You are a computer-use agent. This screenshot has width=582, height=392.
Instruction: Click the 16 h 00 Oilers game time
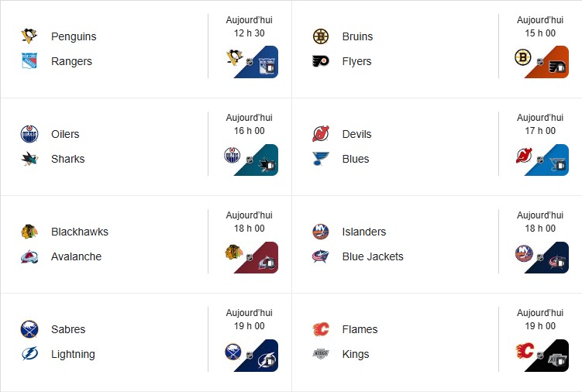(249, 131)
